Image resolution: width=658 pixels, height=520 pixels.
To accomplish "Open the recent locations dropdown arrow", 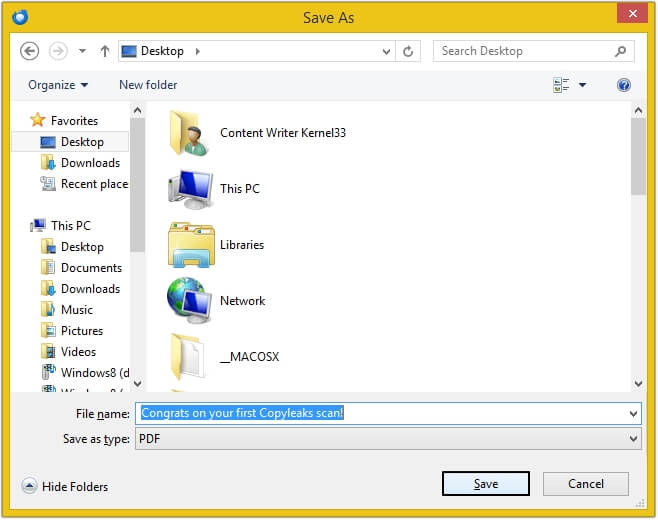I will point(82,51).
